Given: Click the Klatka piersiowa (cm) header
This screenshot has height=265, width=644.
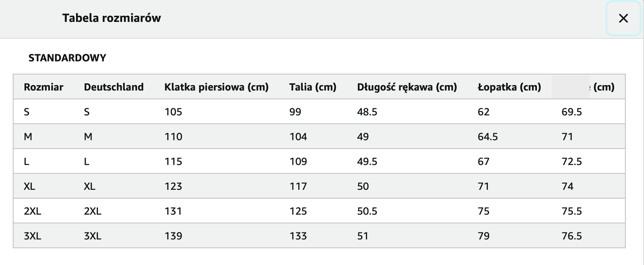Looking at the screenshot, I should 216,87.
